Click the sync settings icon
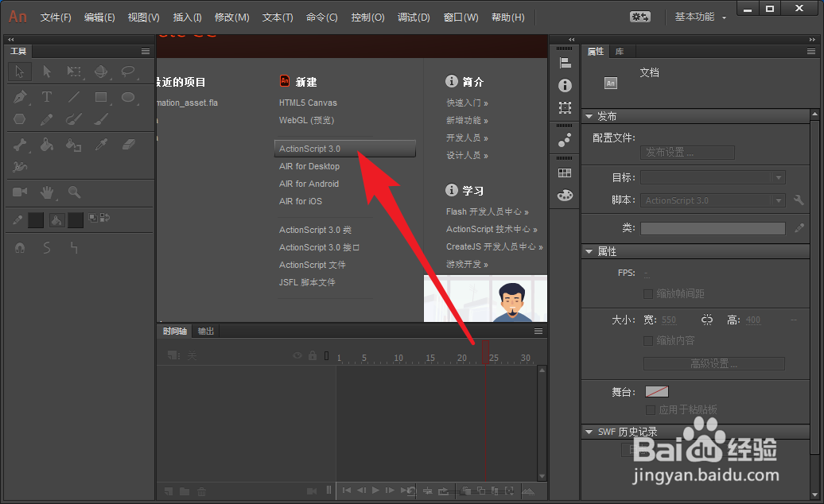The width and height of the screenshot is (824, 504). [639, 17]
